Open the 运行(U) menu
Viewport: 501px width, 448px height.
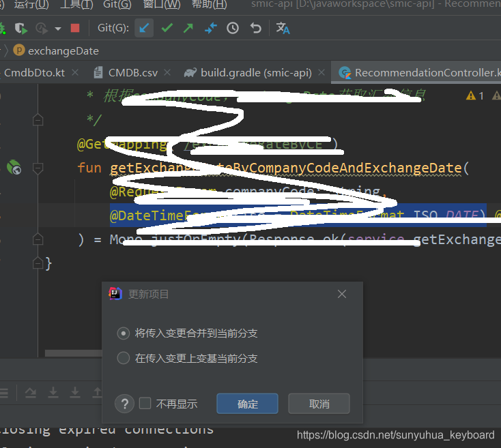[x=31, y=5]
